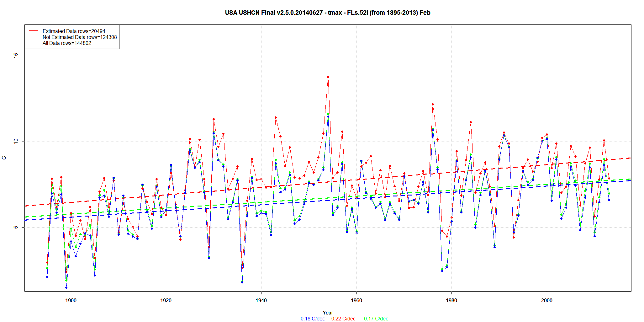Click the green 0.17 C/dec trend label

click(x=376, y=319)
